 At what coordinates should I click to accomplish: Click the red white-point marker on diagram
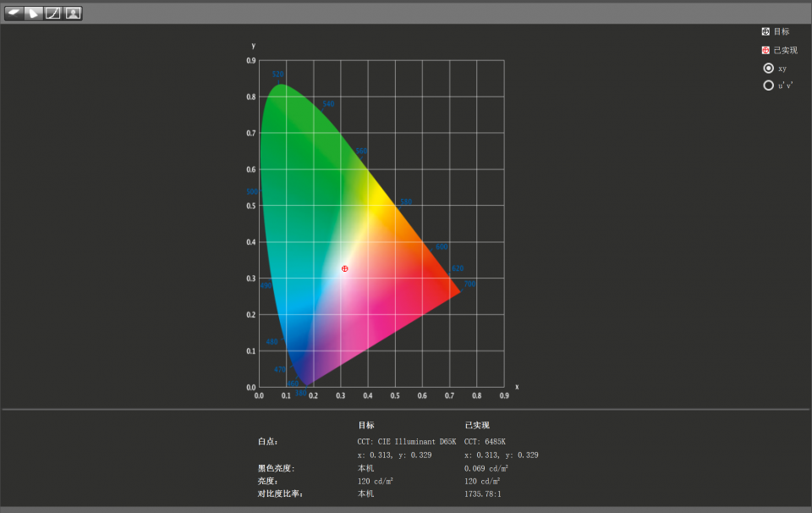click(345, 268)
